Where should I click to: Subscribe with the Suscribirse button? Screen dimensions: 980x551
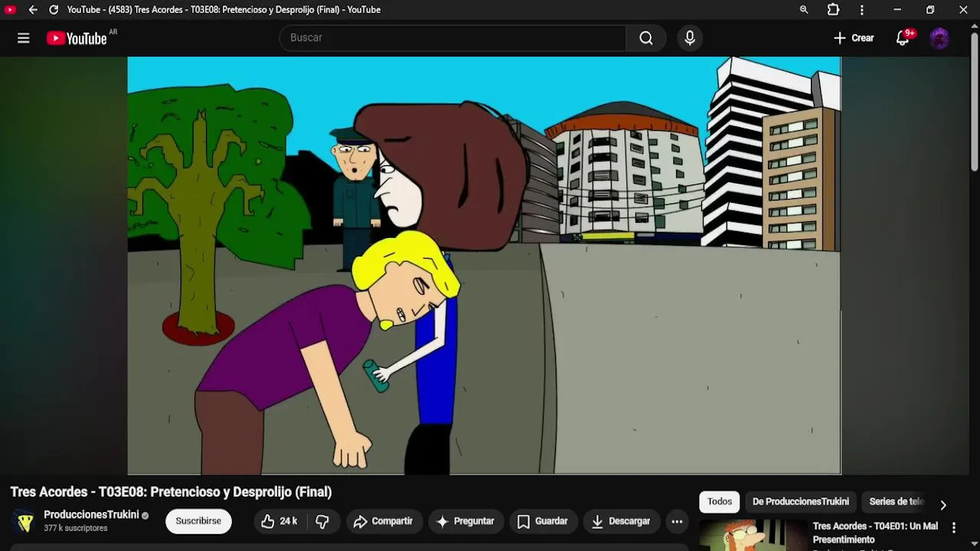pos(198,521)
